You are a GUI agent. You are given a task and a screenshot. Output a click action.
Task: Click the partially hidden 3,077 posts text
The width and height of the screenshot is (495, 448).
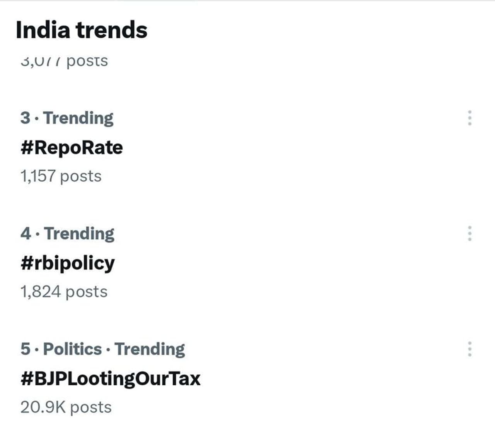tap(64, 61)
